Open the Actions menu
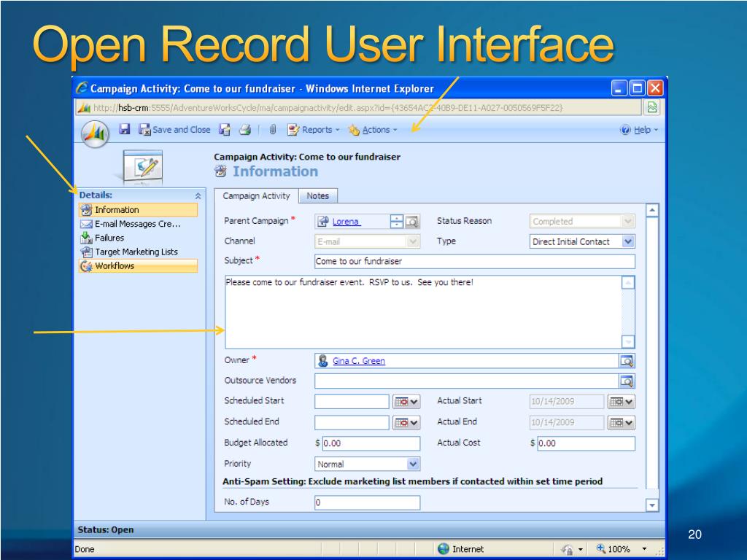This screenshot has height=560, width=747. point(372,130)
